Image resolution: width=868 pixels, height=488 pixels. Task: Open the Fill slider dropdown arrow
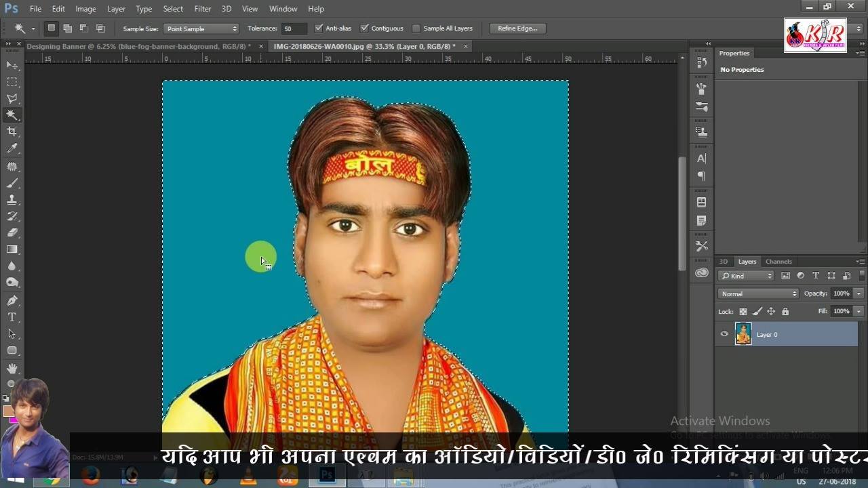click(859, 311)
